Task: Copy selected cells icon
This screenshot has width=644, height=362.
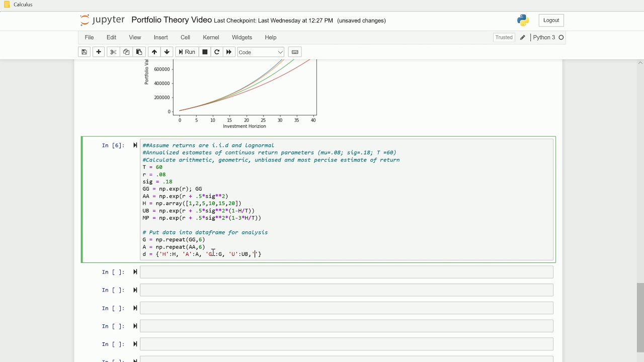Action: [x=126, y=52]
